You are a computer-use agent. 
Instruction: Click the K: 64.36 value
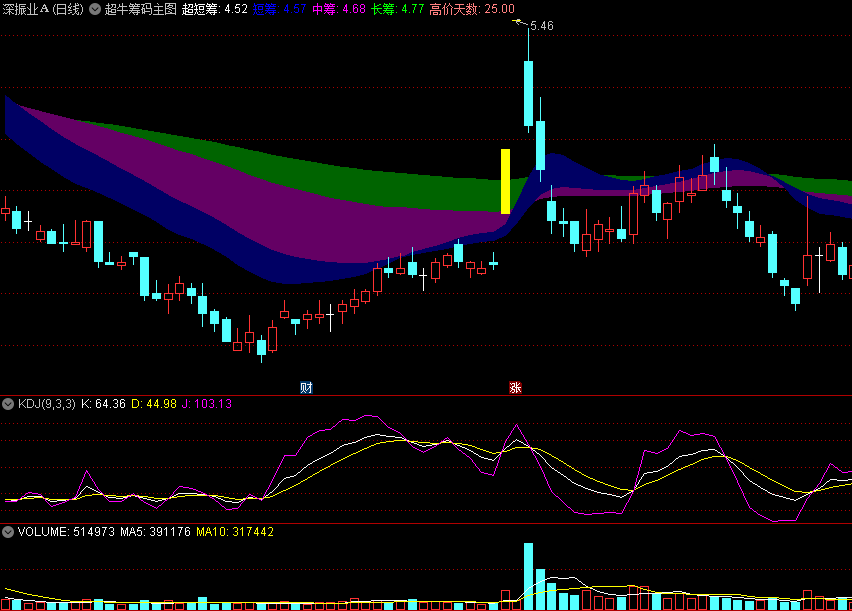(x=103, y=404)
